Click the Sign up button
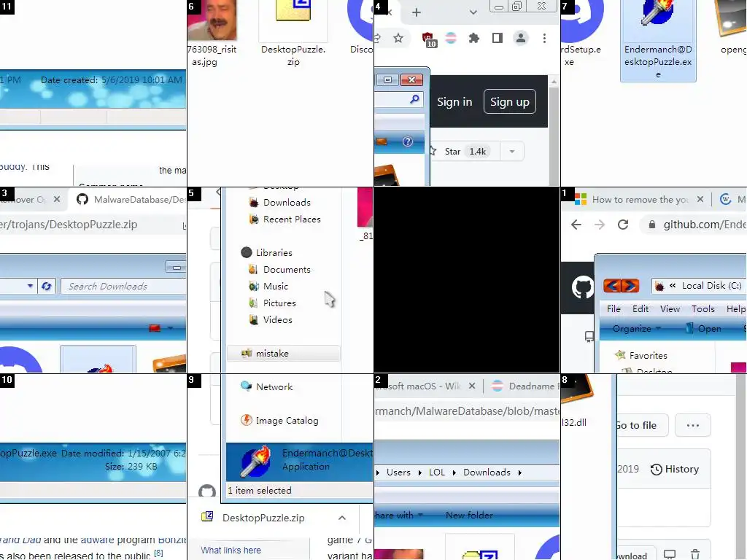The image size is (747, 560). click(x=509, y=102)
